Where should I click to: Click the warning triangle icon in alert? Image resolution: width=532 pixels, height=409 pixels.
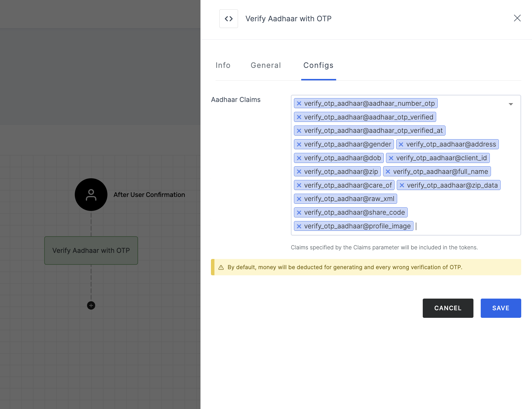221,267
